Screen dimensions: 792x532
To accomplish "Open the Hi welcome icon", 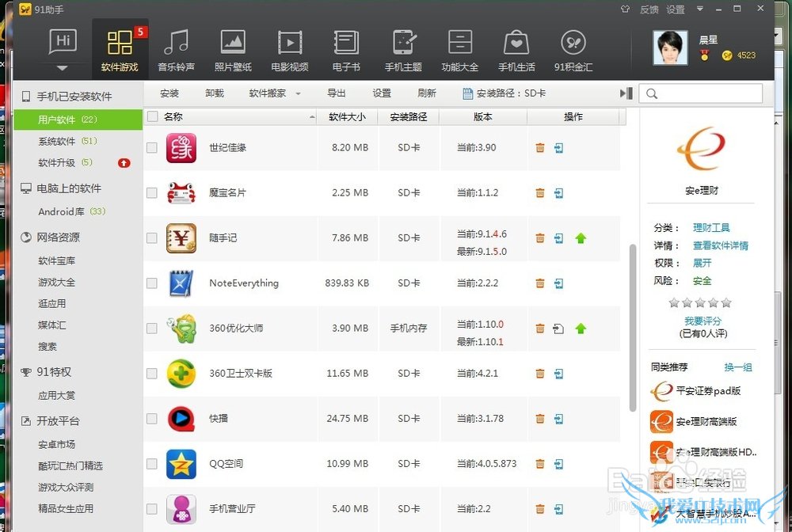I will (x=63, y=42).
